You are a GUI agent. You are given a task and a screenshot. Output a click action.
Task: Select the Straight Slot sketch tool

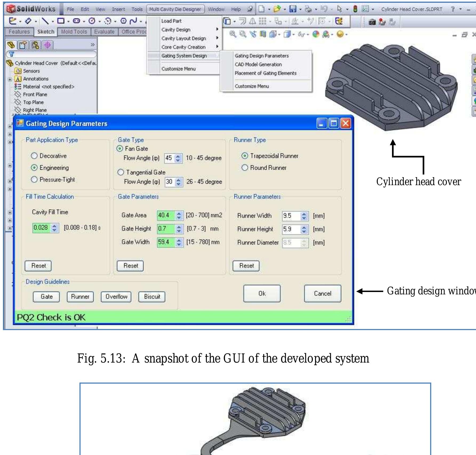(x=76, y=21)
